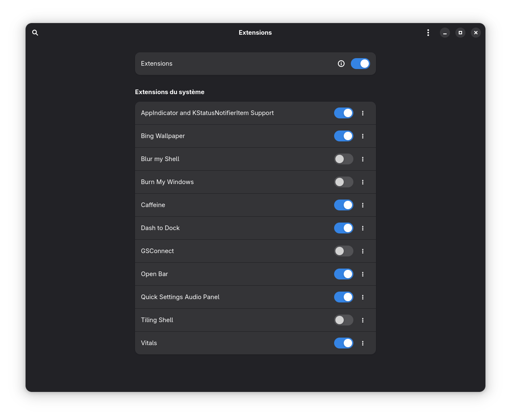511x420 pixels.
Task: Open options menu for Dash to Dock
Action: [363, 228]
